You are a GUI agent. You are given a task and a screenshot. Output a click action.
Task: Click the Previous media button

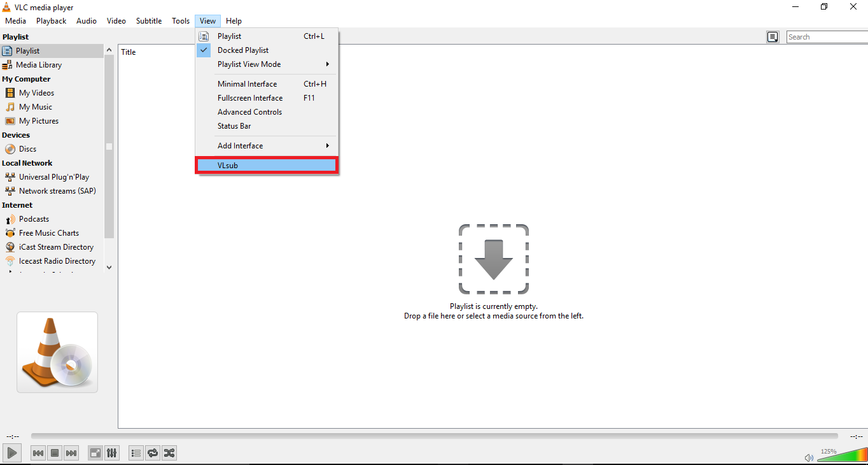click(38, 453)
